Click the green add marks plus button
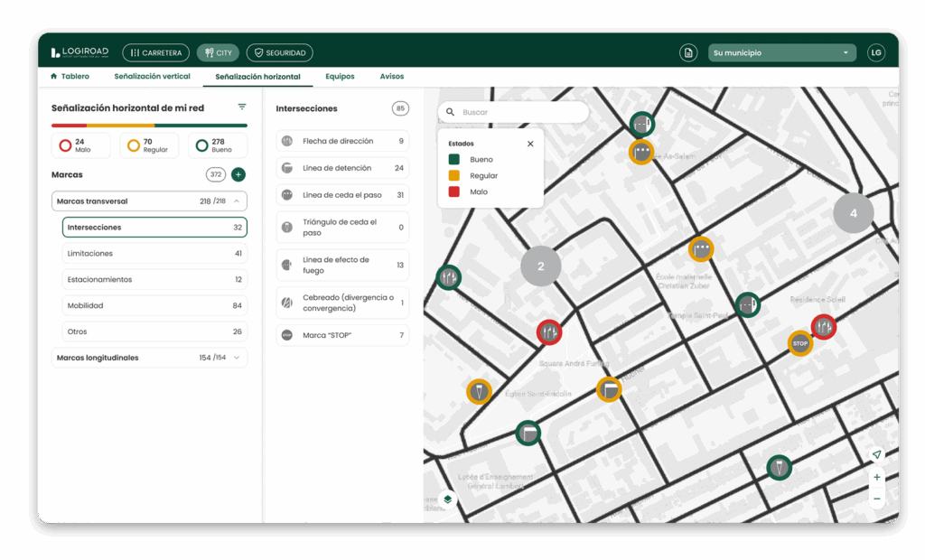The height and width of the screenshot is (560, 925). pos(238,174)
